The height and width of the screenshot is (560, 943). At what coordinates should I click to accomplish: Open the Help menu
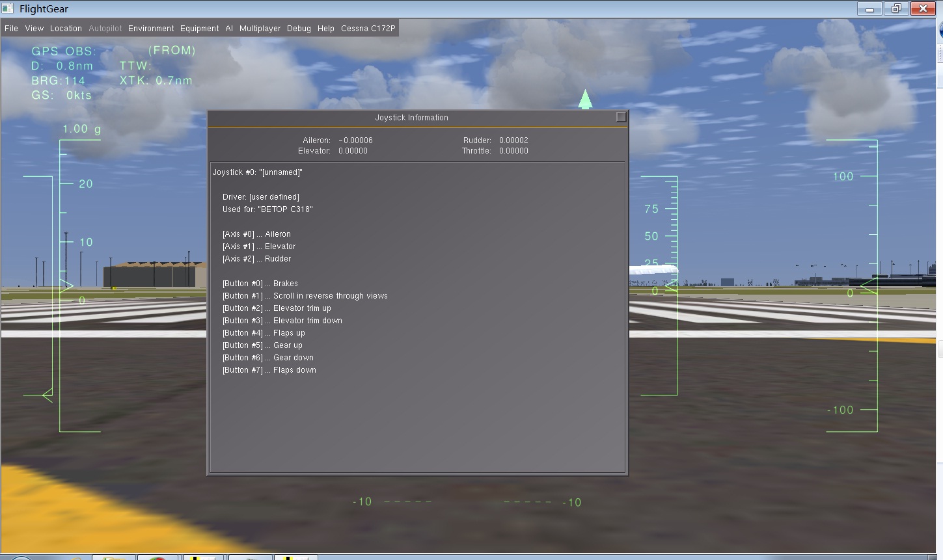pos(325,29)
